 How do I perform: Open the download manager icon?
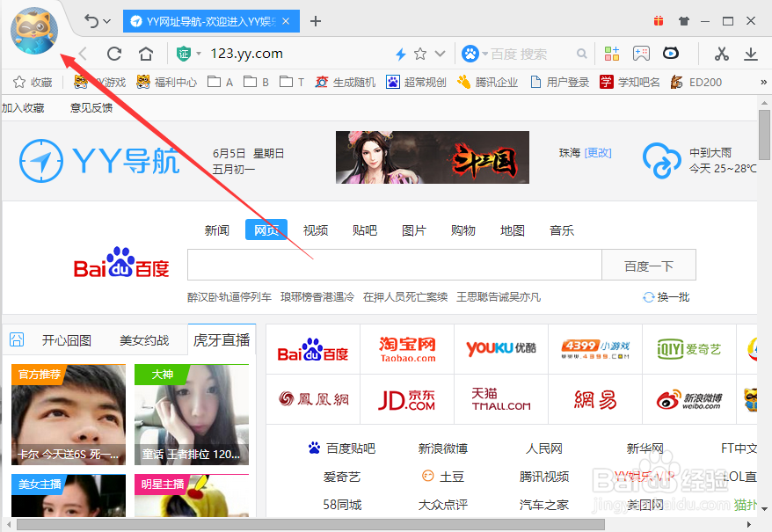751,54
